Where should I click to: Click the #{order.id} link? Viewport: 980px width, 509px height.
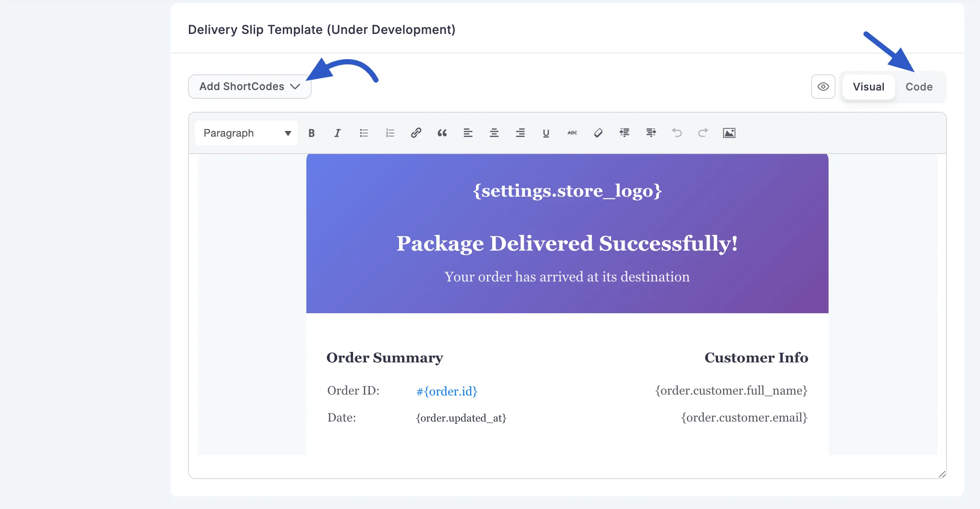tap(447, 392)
